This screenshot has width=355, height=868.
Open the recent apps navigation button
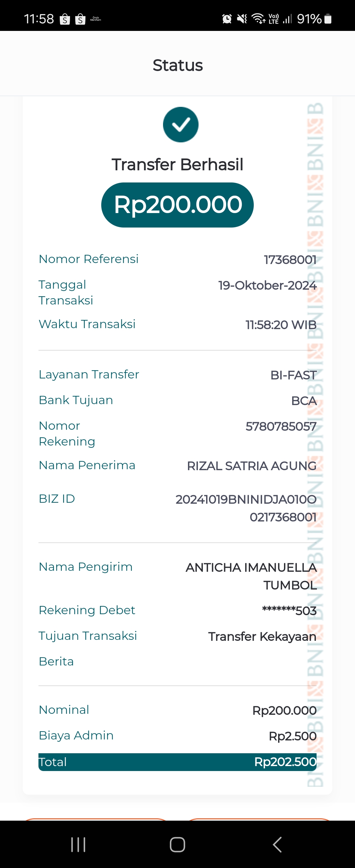(78, 844)
